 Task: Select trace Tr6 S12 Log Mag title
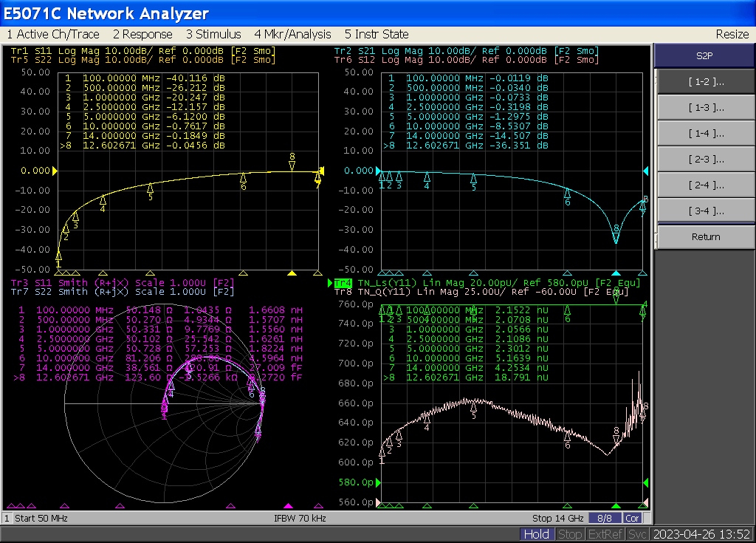tap(467, 60)
